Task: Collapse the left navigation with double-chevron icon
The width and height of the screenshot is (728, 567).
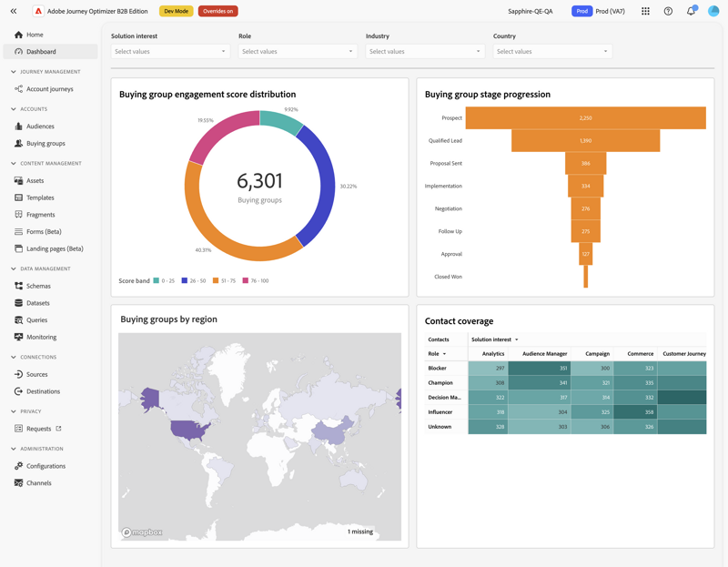Action: [14, 11]
